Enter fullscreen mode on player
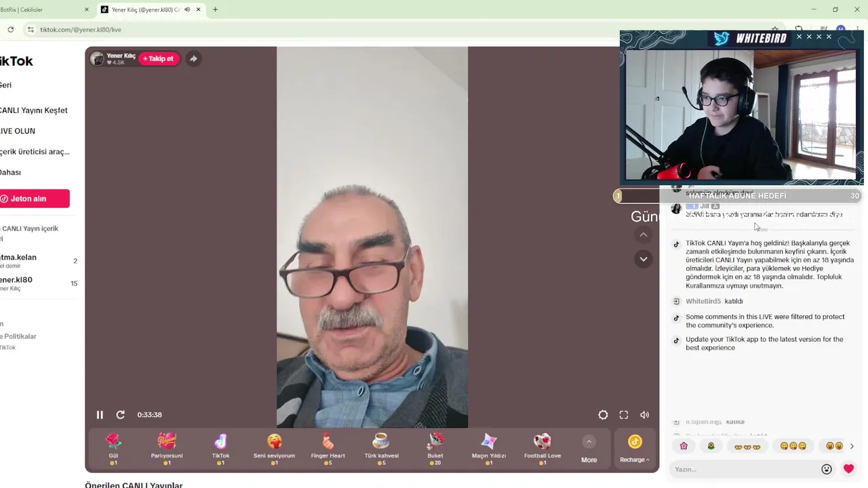 click(x=624, y=415)
